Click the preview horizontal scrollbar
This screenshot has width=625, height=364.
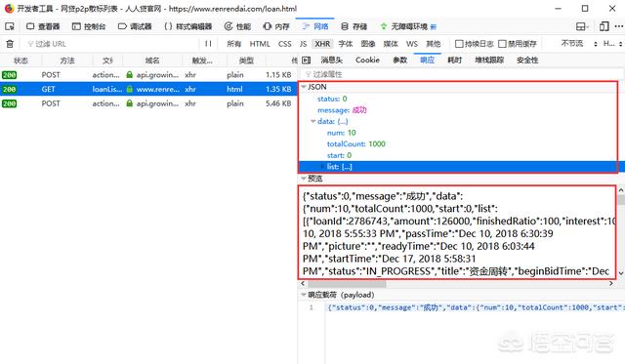point(347,284)
